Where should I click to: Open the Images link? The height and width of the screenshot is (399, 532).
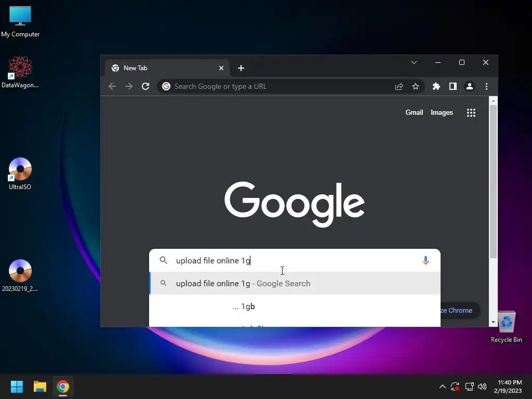click(x=442, y=113)
